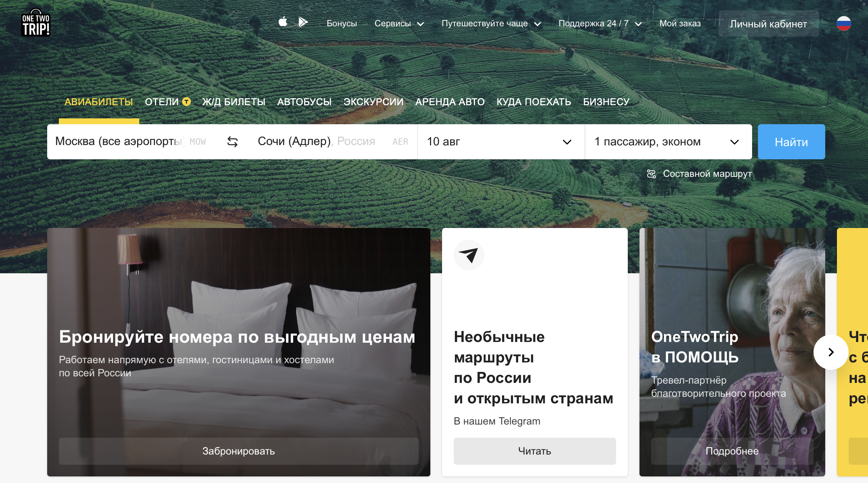Open the Google Play store icon link
Viewport: 868px width, 483px height.
(303, 22)
